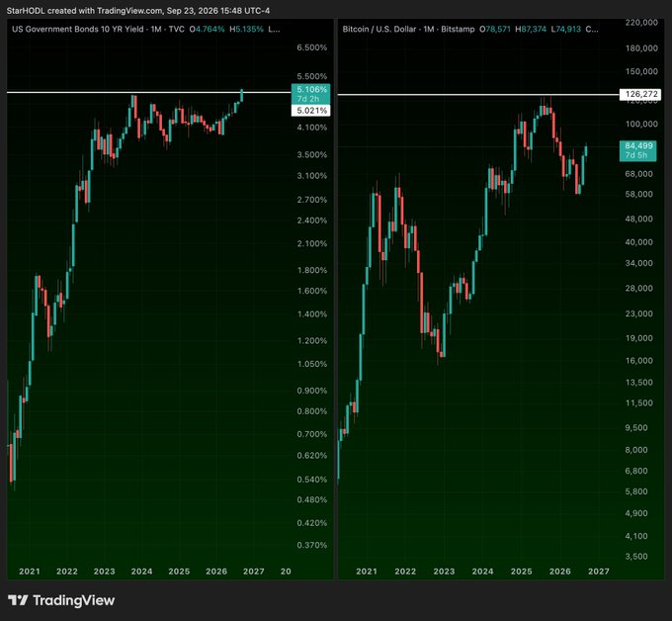Click the 40,000 level on Bitcoin price axis

(x=639, y=242)
